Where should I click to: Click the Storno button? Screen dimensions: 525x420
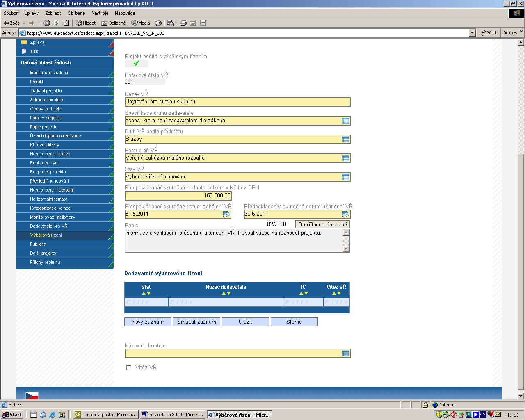(294, 322)
